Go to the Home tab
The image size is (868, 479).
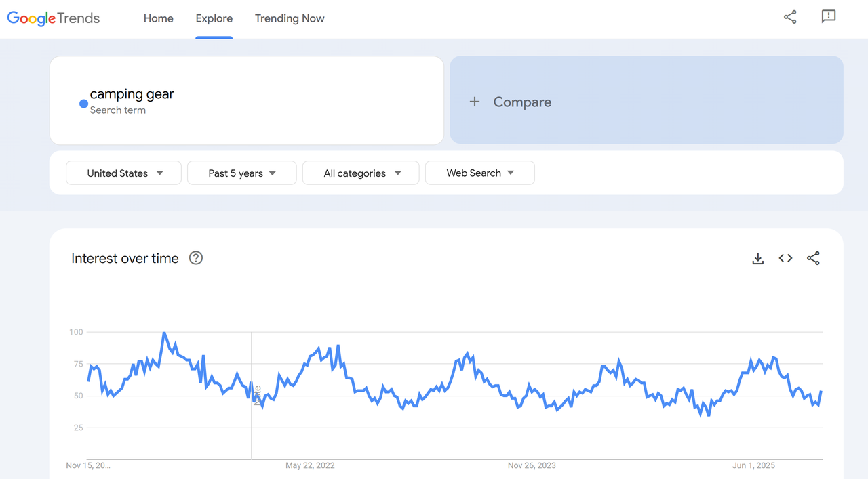tap(158, 18)
